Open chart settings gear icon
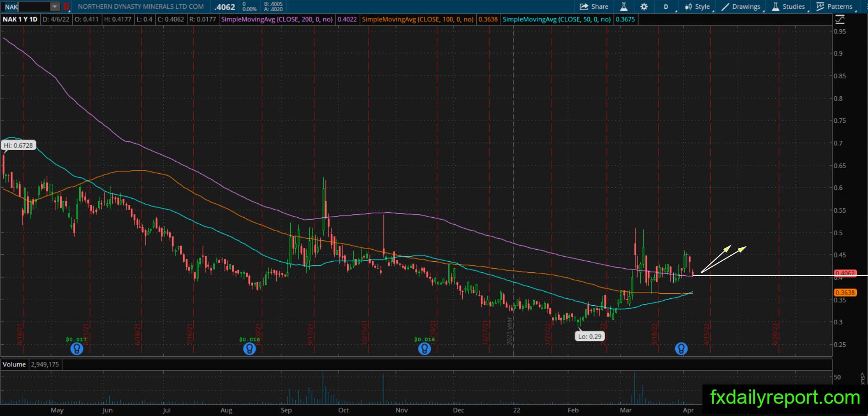Viewport: 868px width, 416px height. (644, 6)
